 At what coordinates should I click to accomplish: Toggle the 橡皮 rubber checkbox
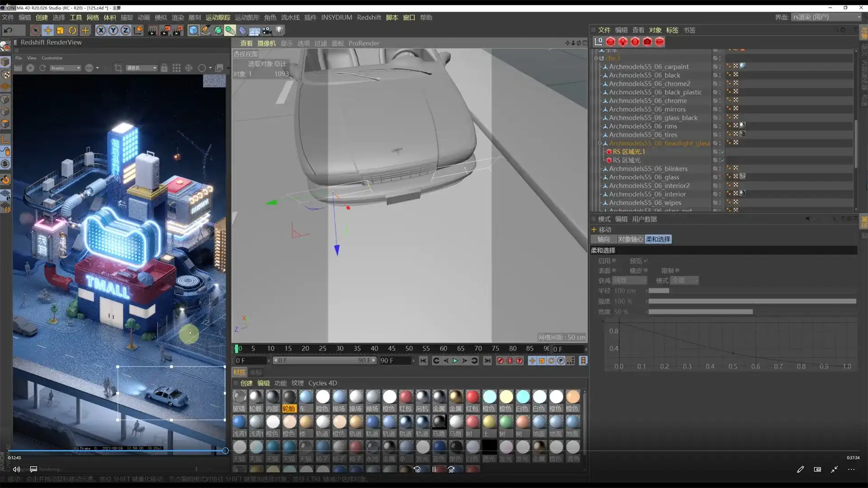tap(646, 271)
